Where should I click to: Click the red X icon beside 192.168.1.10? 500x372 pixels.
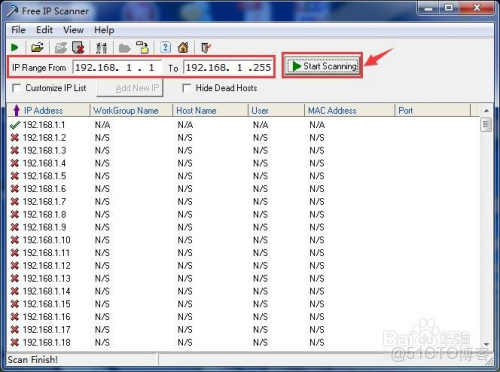pos(15,240)
